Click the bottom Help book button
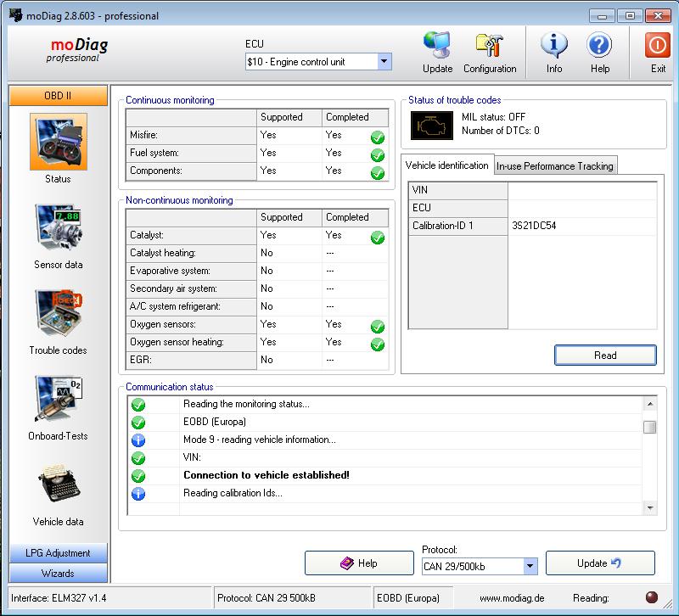 (x=359, y=563)
